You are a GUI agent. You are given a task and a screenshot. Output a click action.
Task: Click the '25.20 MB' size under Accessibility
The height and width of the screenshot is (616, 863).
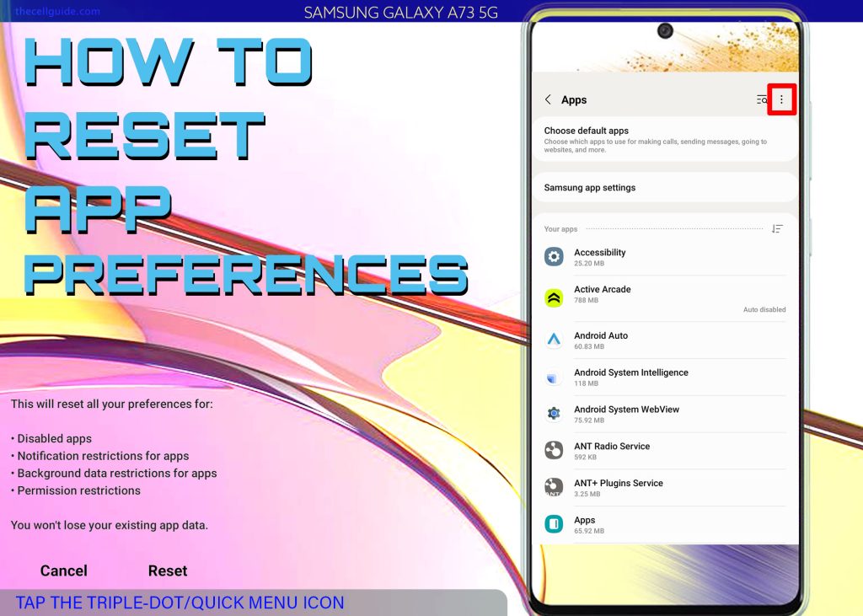tap(589, 263)
